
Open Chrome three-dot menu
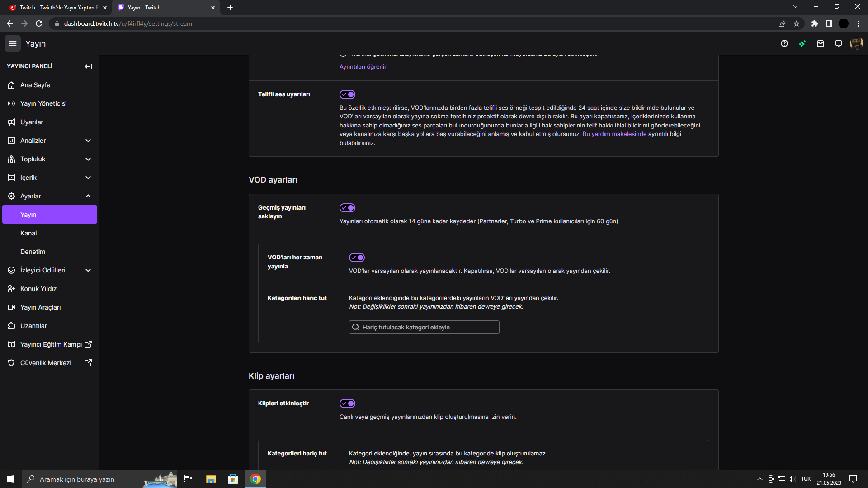[x=858, y=23]
